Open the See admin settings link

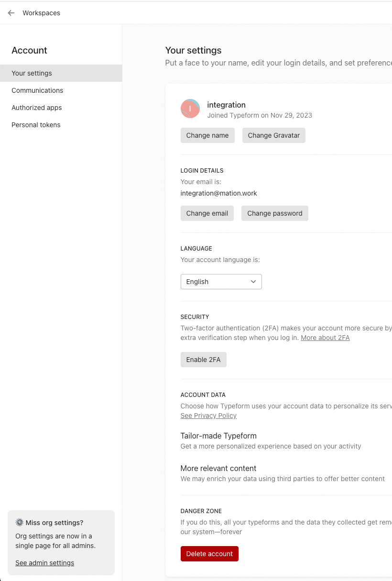pos(44,563)
